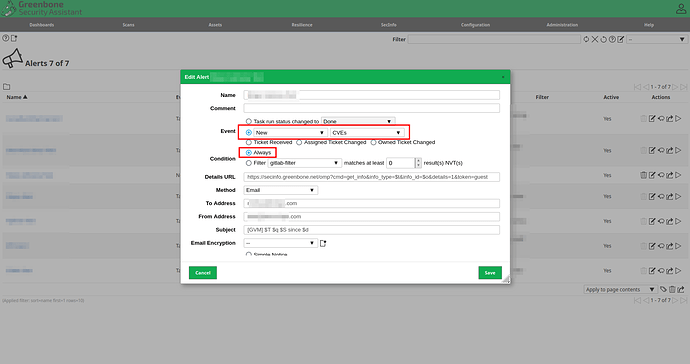Click the alerts megaphone icon

[12, 58]
